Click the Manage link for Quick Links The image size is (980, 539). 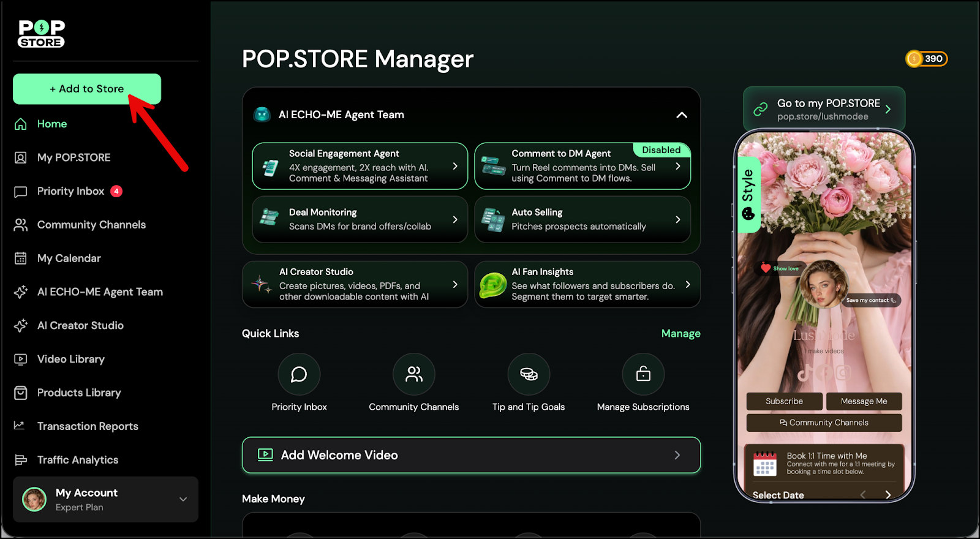point(680,334)
